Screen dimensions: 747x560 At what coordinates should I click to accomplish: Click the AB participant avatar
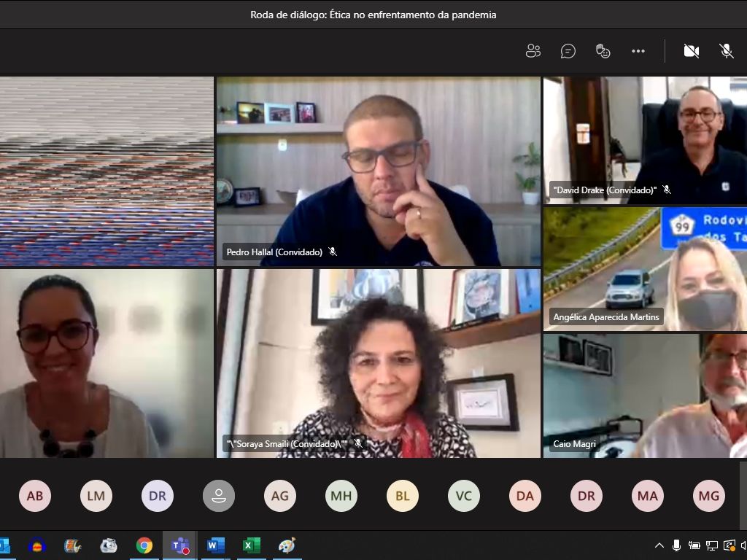35,496
